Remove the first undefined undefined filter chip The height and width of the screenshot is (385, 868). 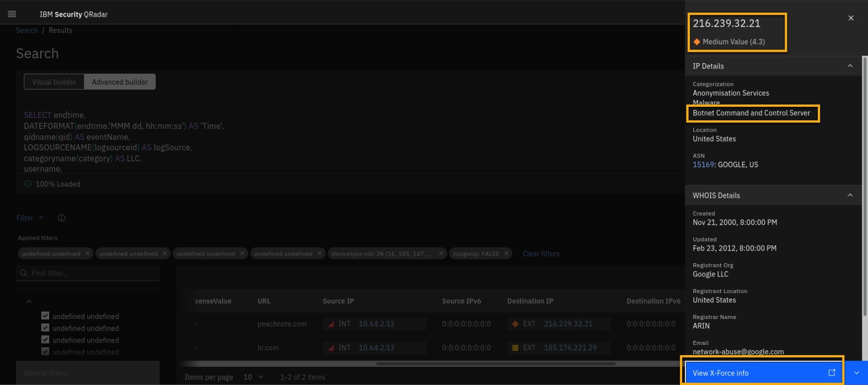87,253
